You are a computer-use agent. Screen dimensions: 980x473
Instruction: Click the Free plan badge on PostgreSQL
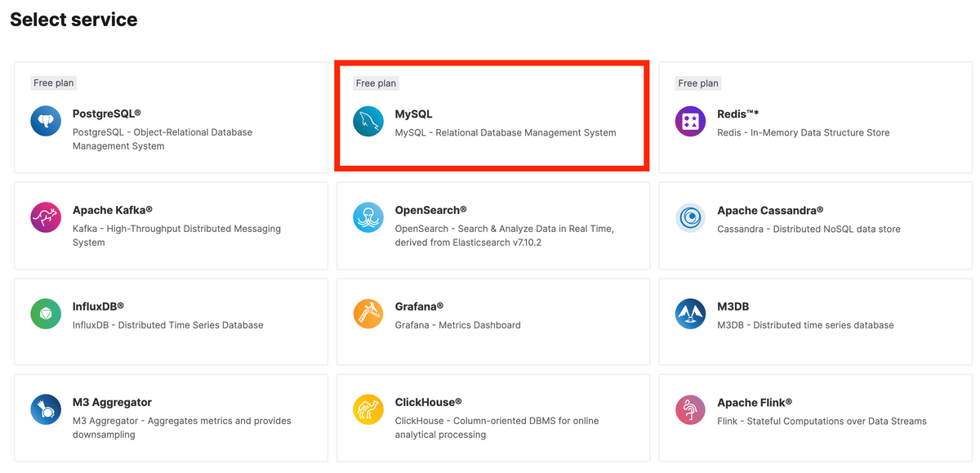[53, 83]
